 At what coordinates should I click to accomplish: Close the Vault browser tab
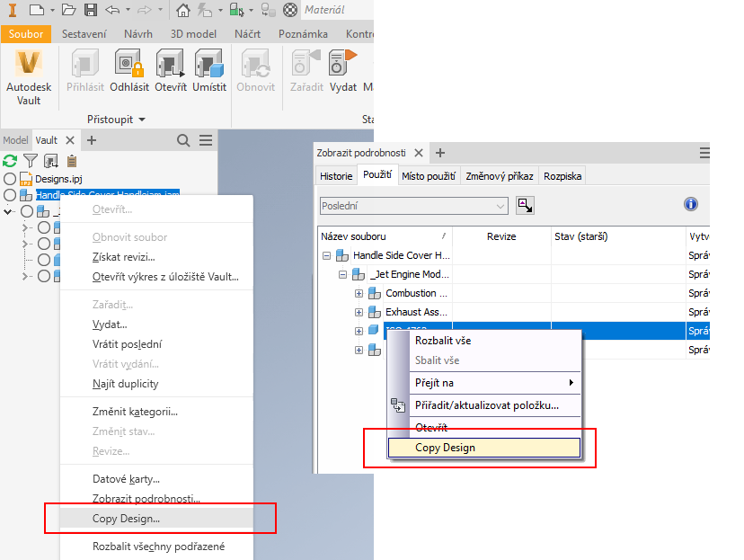point(70,140)
